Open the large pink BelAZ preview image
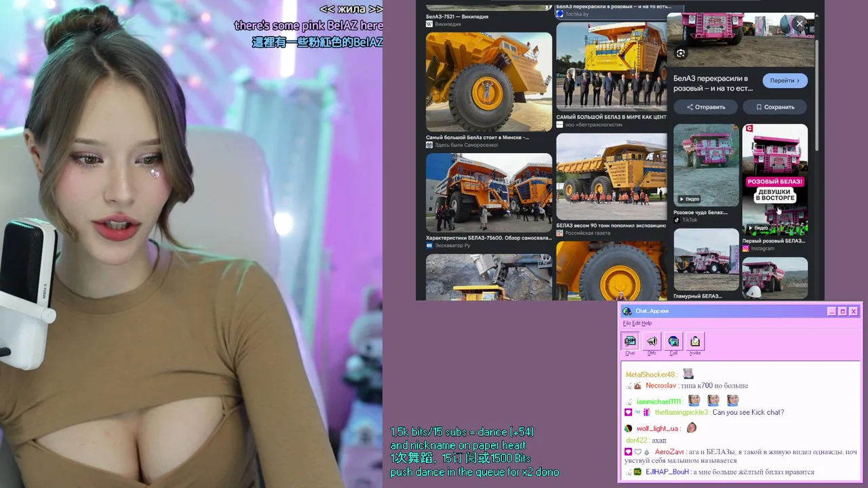 741,40
